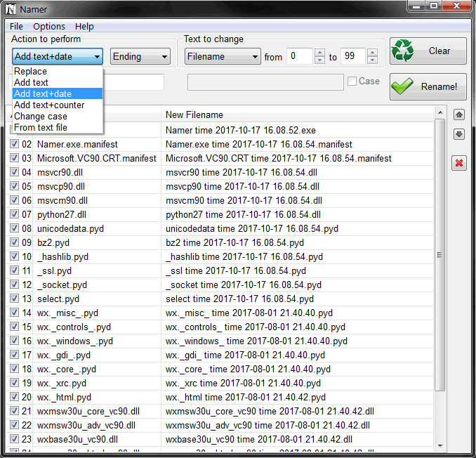Click the red X remove icon
The height and width of the screenshot is (458, 476).
pos(459,164)
